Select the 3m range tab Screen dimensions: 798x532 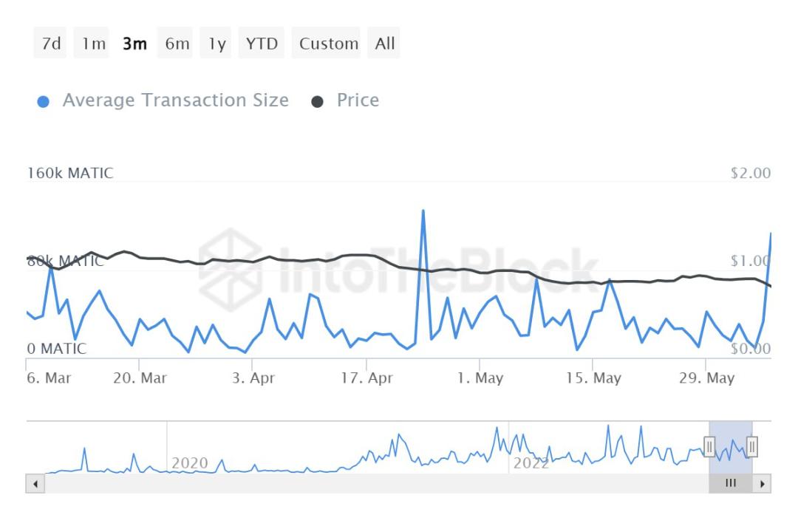click(134, 44)
